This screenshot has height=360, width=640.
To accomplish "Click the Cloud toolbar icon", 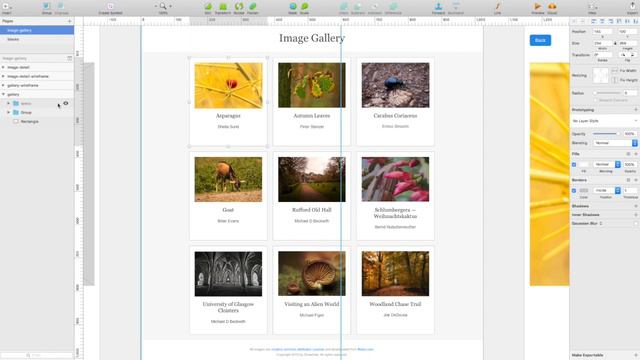I will point(552,7).
